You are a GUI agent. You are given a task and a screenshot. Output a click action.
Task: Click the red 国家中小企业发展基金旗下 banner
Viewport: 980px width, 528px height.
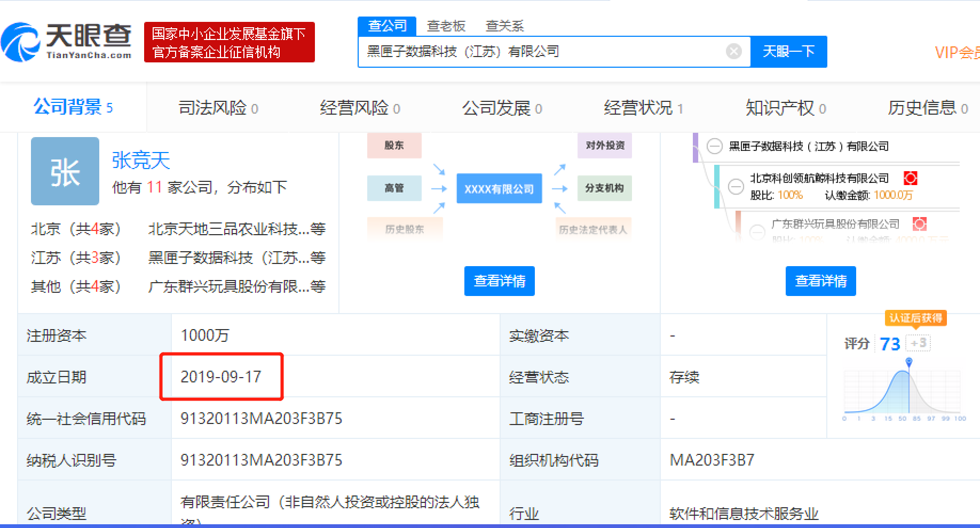coord(230,42)
